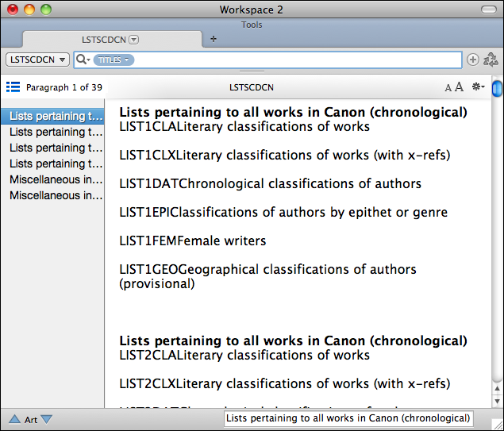Click the recycle icon beside the search field

coord(491,60)
